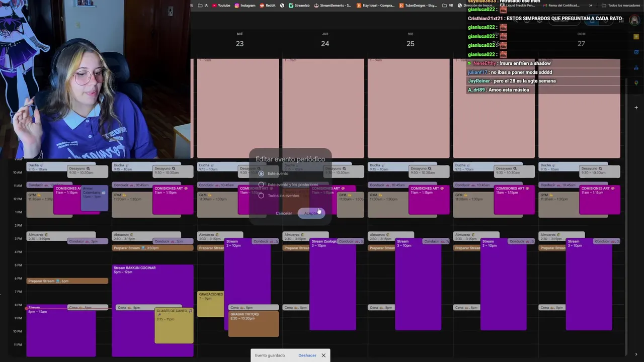
Task: Open the 'GRABAR TIKTOKS' event
Action: tap(254, 324)
